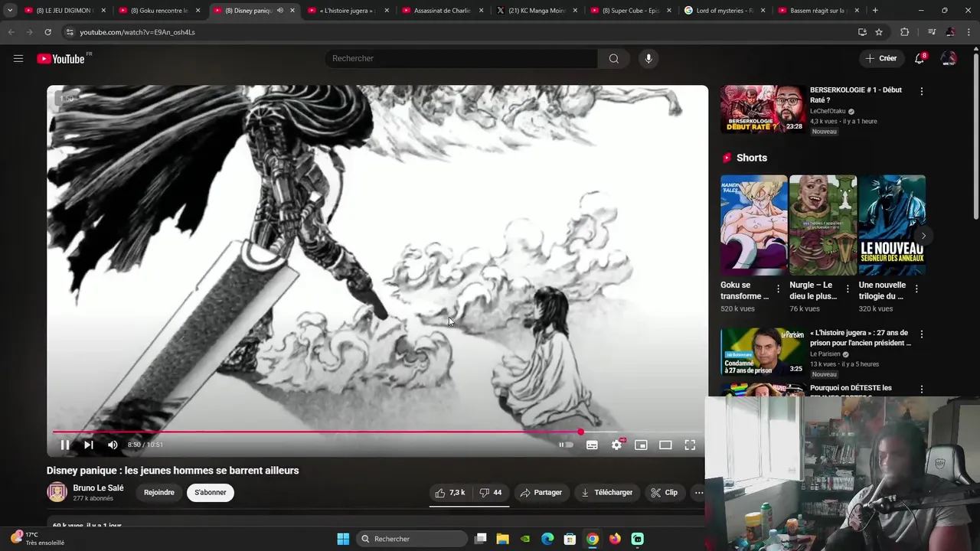This screenshot has height=551, width=980.
Task: Pause the video
Action: tap(65, 445)
